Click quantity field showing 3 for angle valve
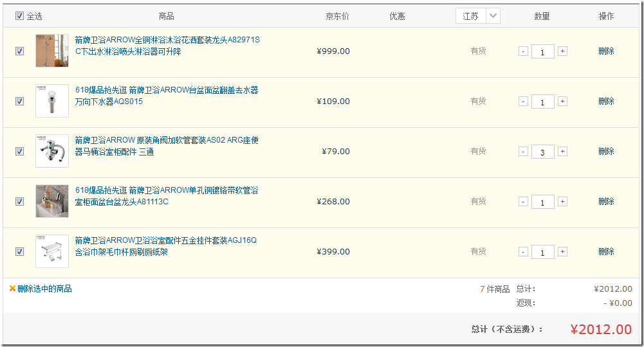The image size is (644, 347). click(x=542, y=152)
